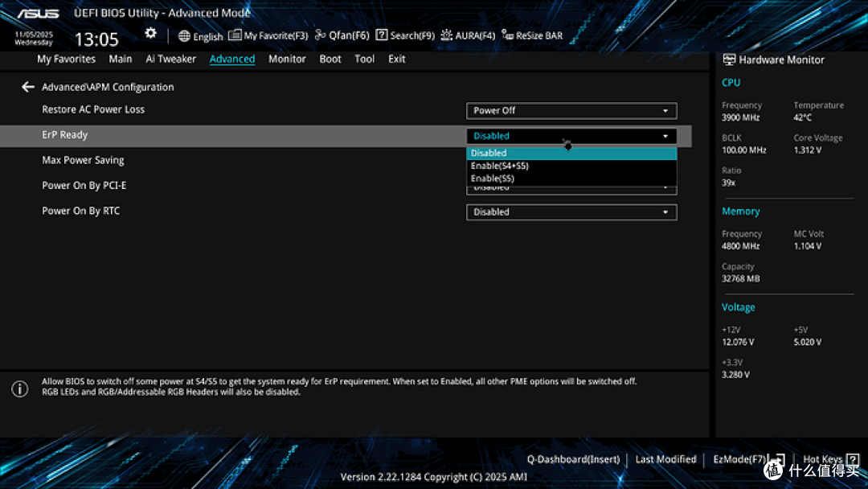Viewport: 868px width, 489px height.
Task: Click the ASUS logo
Action: (38, 14)
